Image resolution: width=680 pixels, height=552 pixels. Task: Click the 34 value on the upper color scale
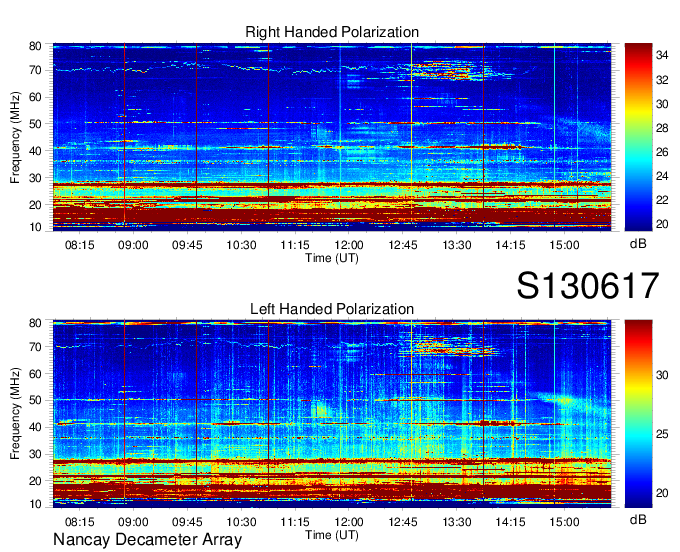[x=662, y=55]
